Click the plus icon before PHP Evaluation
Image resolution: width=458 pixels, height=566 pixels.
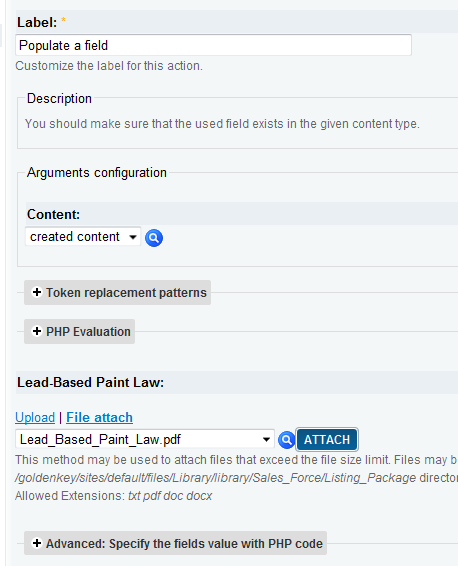(37, 331)
